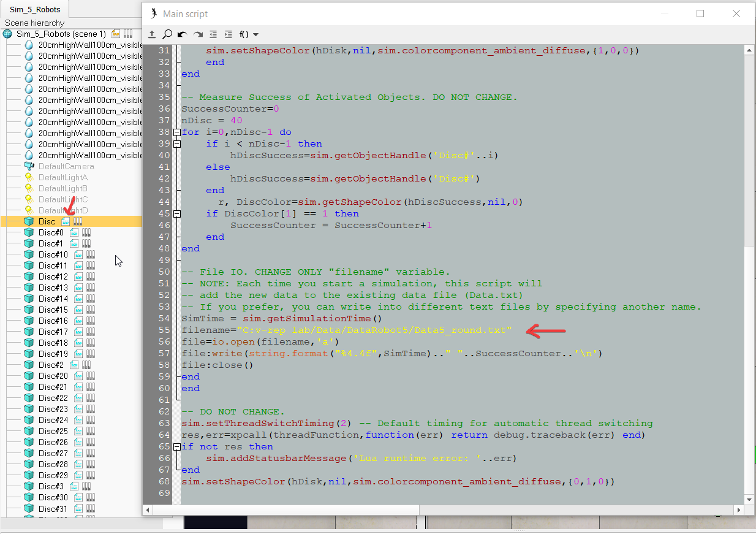Click the Undo icon in the editor toolbar

[182, 34]
